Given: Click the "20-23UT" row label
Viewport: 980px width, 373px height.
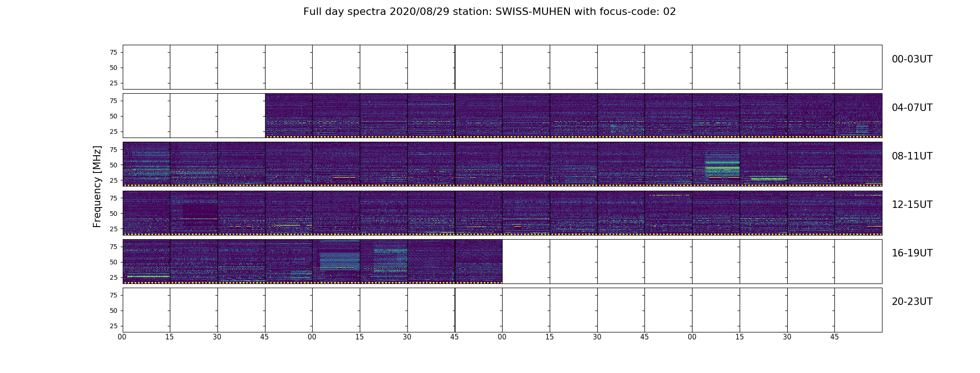Looking at the screenshot, I should [912, 302].
